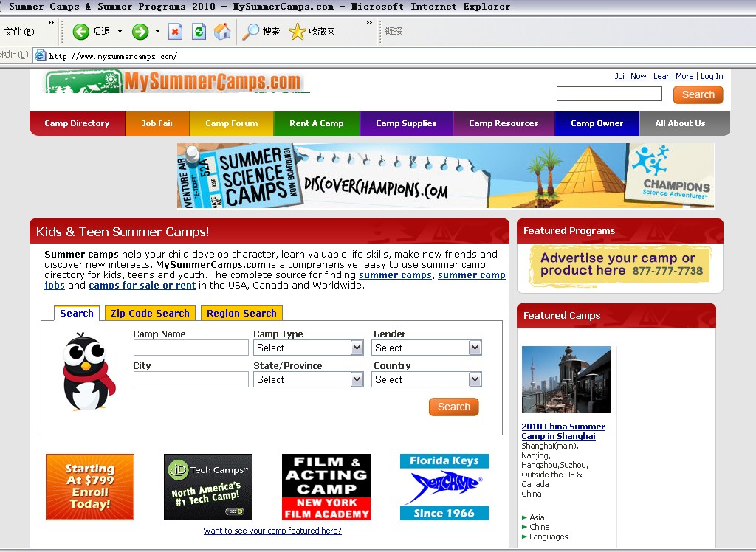Click the China category under Featured Camps

tap(539, 527)
